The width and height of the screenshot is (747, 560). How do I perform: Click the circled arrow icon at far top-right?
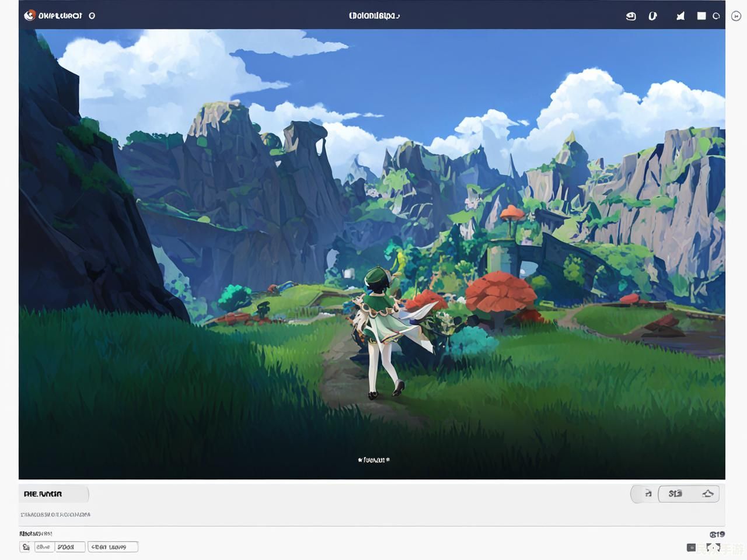click(x=736, y=16)
